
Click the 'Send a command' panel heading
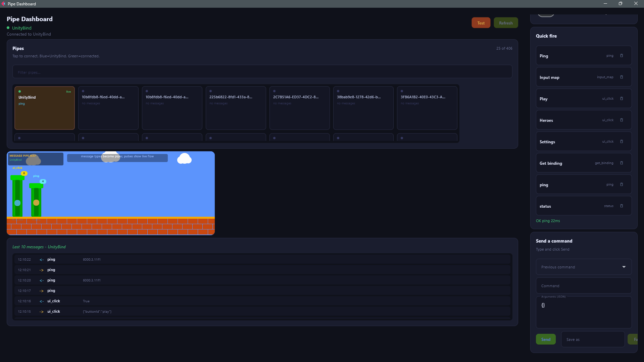pos(554,241)
